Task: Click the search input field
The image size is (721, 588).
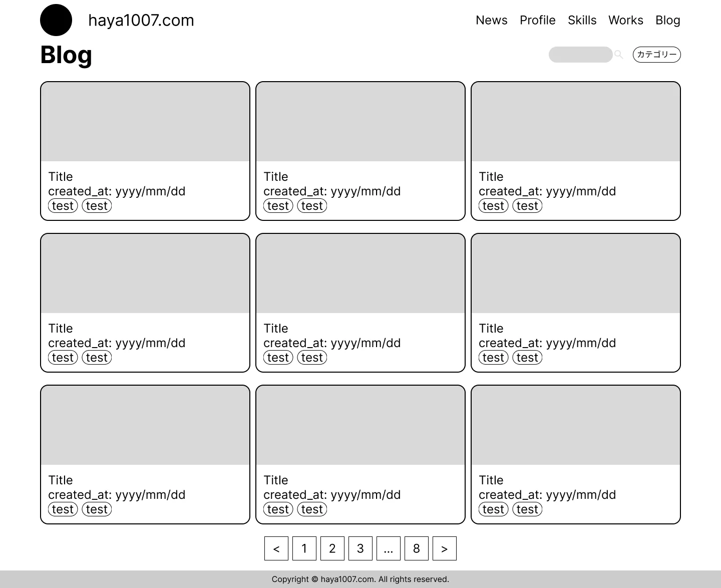Action: 580,54
